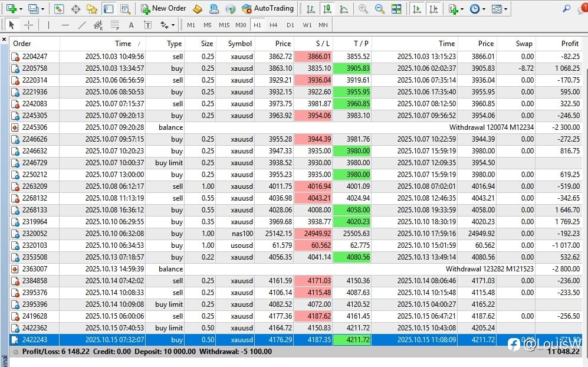Close the terminal panel with X

click(x=4, y=39)
